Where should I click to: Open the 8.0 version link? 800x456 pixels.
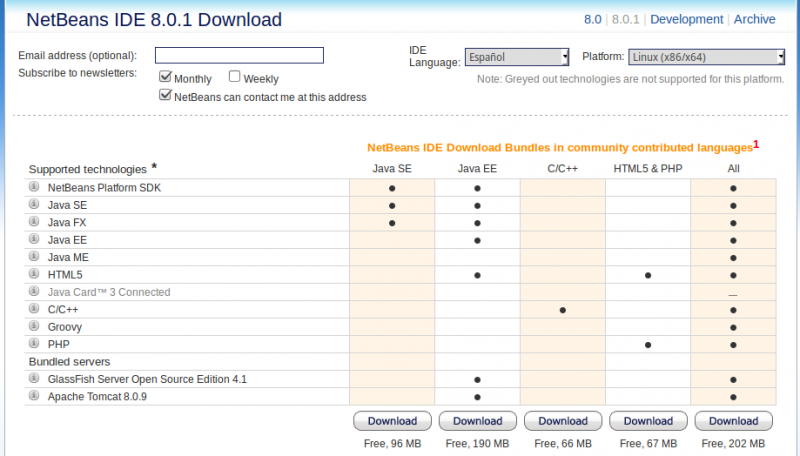[x=592, y=19]
